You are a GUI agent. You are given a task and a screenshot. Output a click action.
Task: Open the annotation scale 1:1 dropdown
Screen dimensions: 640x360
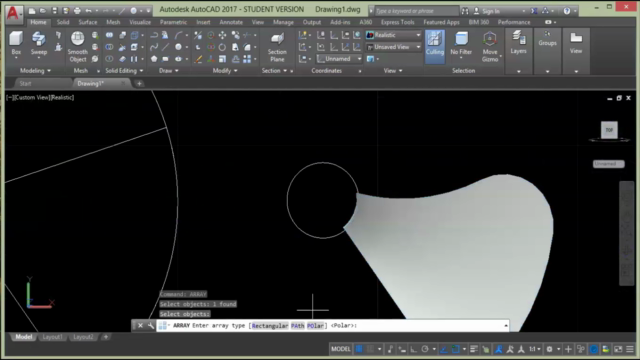coord(534,349)
